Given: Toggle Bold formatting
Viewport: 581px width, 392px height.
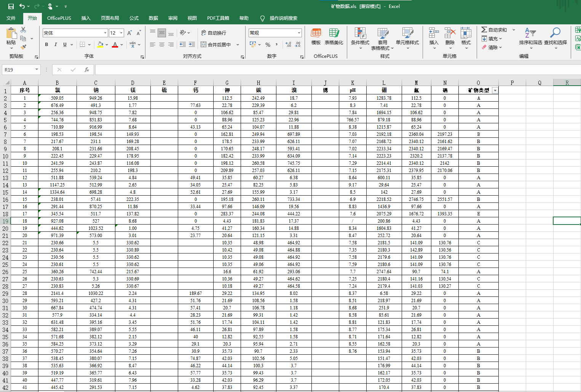Looking at the screenshot, I should point(46,45).
